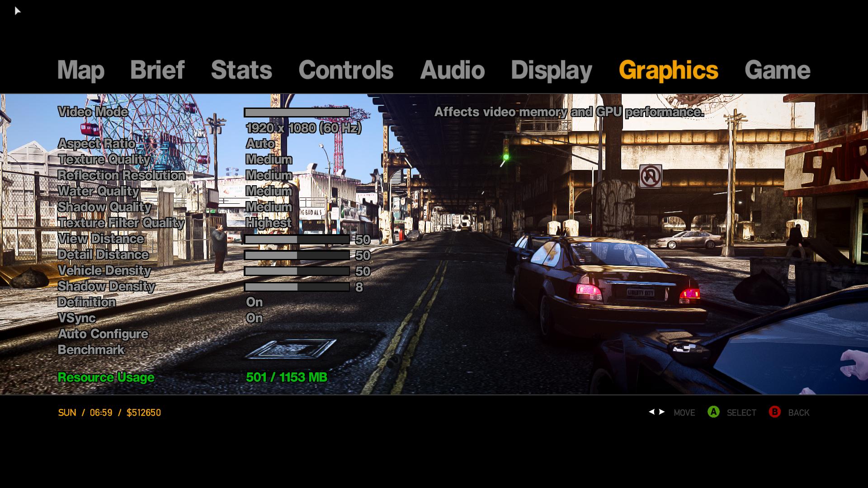Screen dimensions: 868x488
Task: Switch to the Display tab
Action: click(x=551, y=70)
